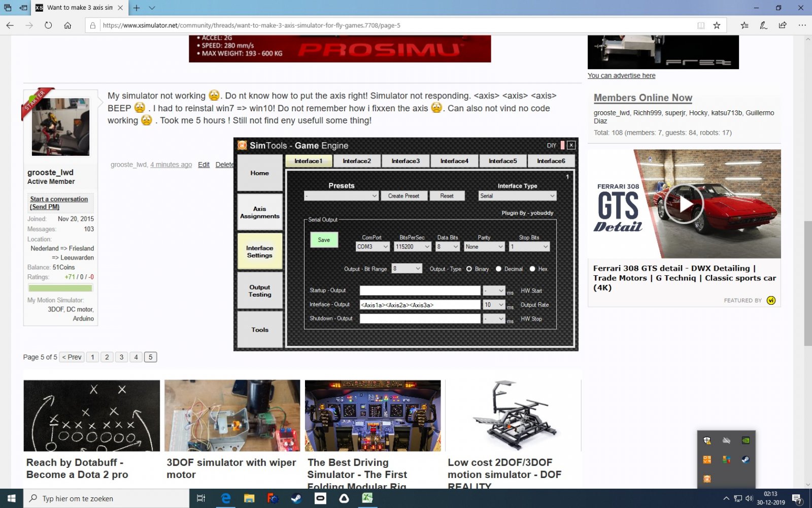Open the Axis Assignments section

point(260,213)
